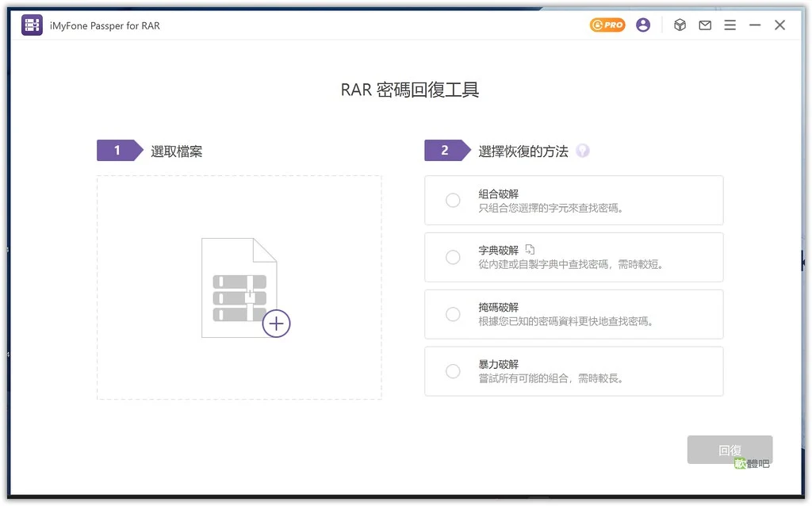Select the 字典破解 radio button
Screen dimensions: 812x506
tap(453, 258)
